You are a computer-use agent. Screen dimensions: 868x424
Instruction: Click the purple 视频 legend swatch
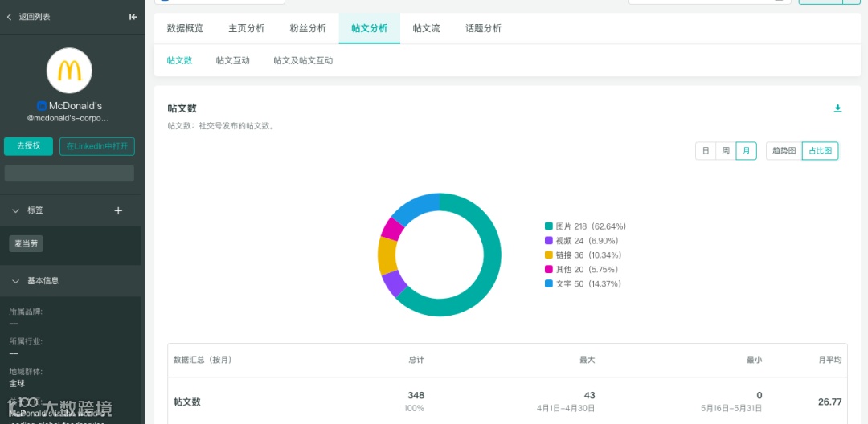click(x=549, y=240)
